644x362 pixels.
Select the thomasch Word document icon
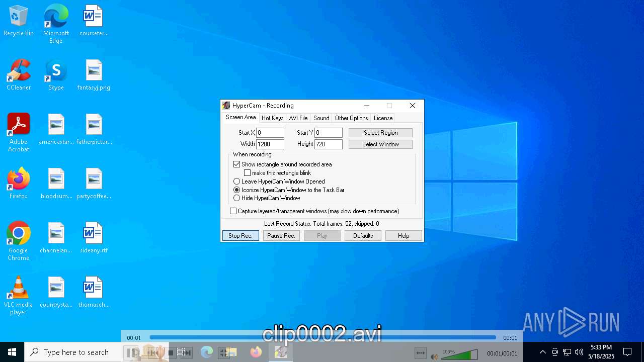[x=94, y=292]
